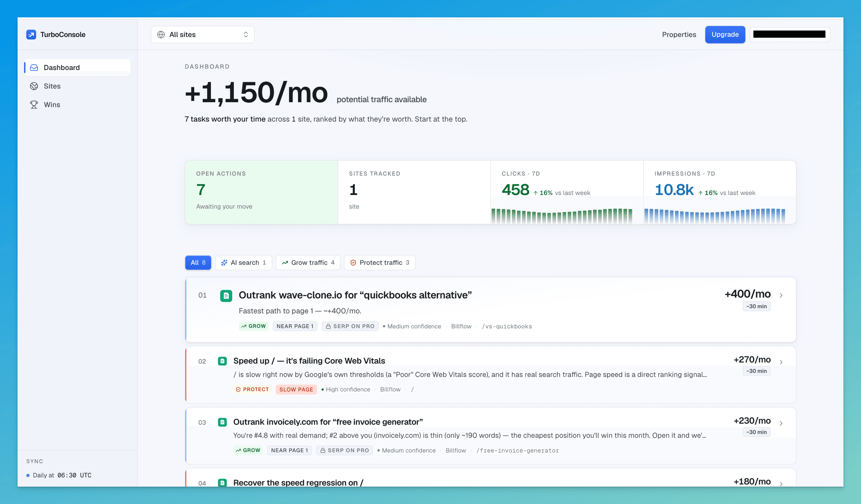Click the /free-invoice-generator path text
861x504 pixels.
coord(518,450)
